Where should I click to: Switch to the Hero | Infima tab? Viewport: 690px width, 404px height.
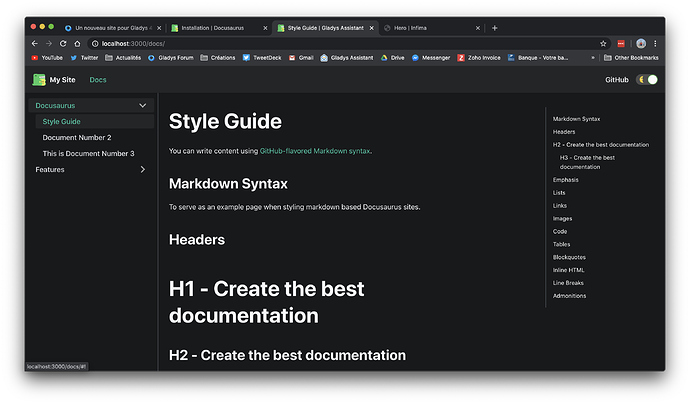(431, 28)
